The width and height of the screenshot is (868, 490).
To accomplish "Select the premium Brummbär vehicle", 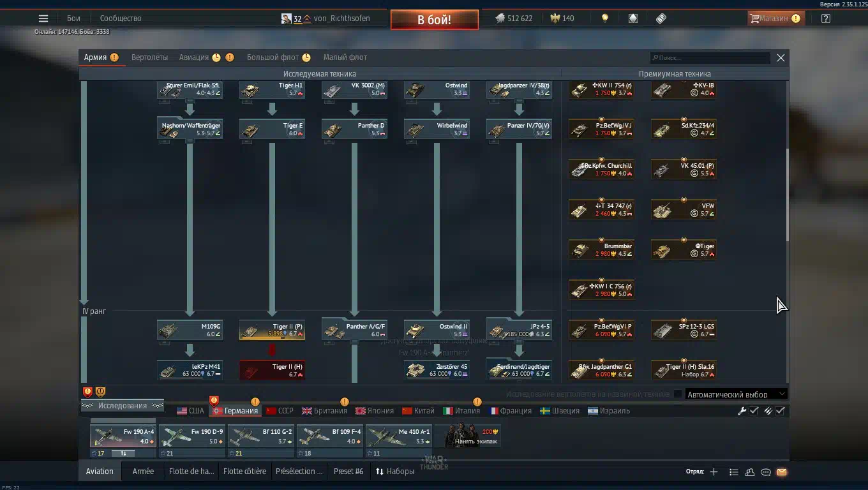I will point(601,250).
